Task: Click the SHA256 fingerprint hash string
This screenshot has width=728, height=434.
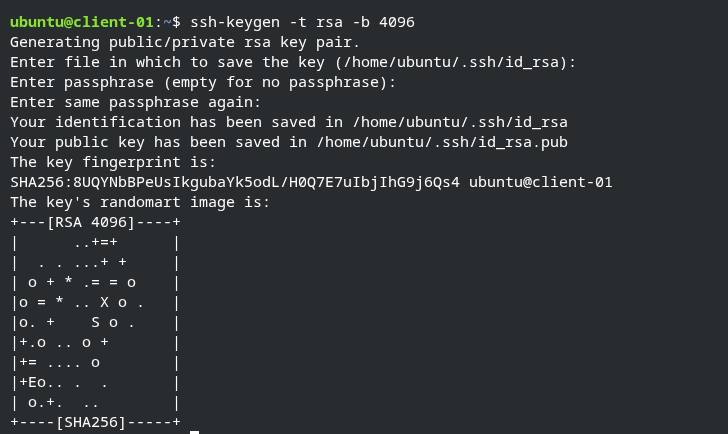Action: [235, 182]
